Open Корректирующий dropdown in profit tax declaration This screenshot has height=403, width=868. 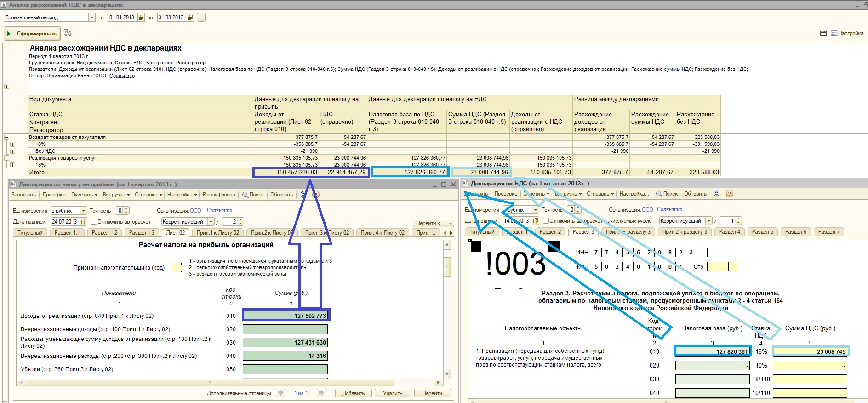click(x=211, y=222)
